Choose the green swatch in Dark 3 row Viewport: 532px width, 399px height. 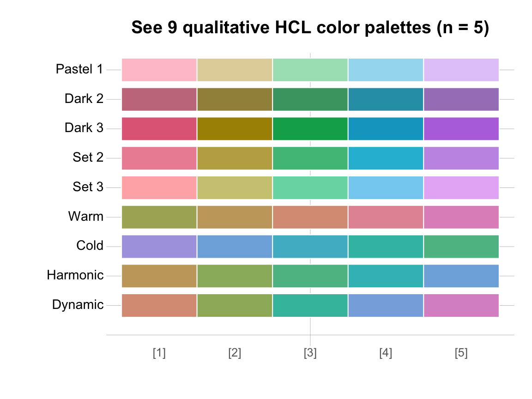(x=310, y=129)
